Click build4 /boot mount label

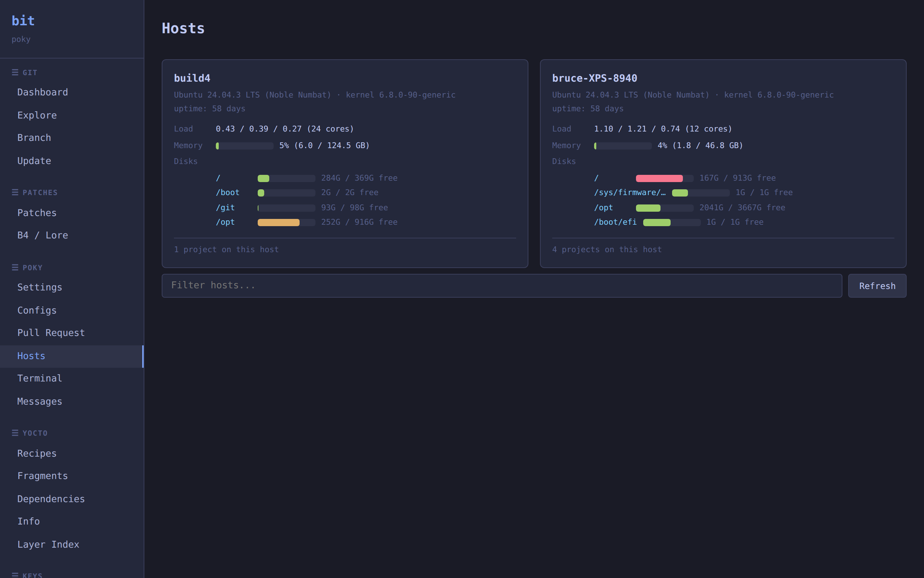(227, 193)
